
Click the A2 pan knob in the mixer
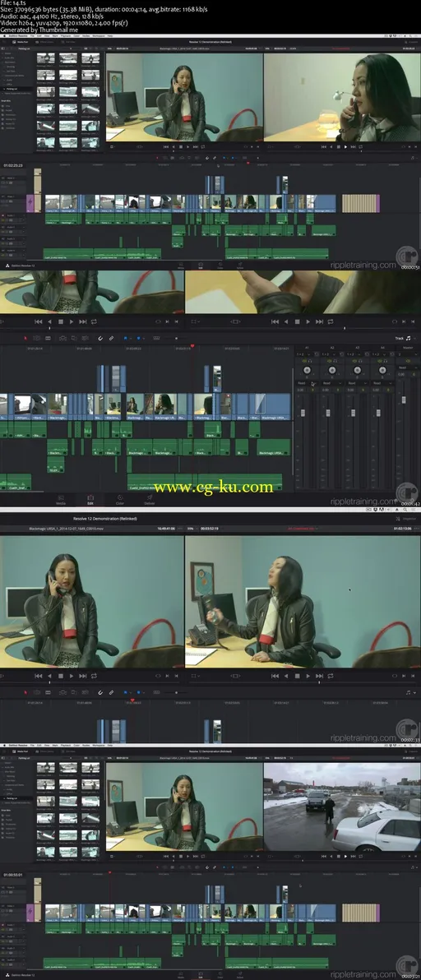[x=331, y=369]
